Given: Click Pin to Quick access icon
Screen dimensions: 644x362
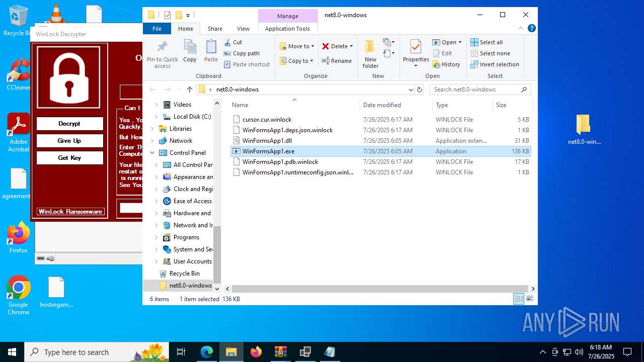Looking at the screenshot, I should [x=162, y=48].
